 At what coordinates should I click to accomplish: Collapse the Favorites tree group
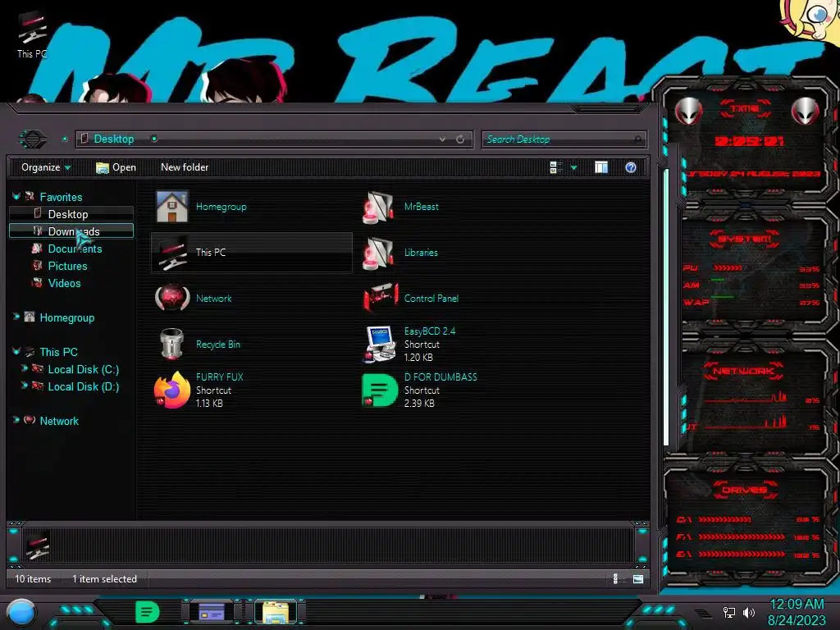[x=16, y=197]
